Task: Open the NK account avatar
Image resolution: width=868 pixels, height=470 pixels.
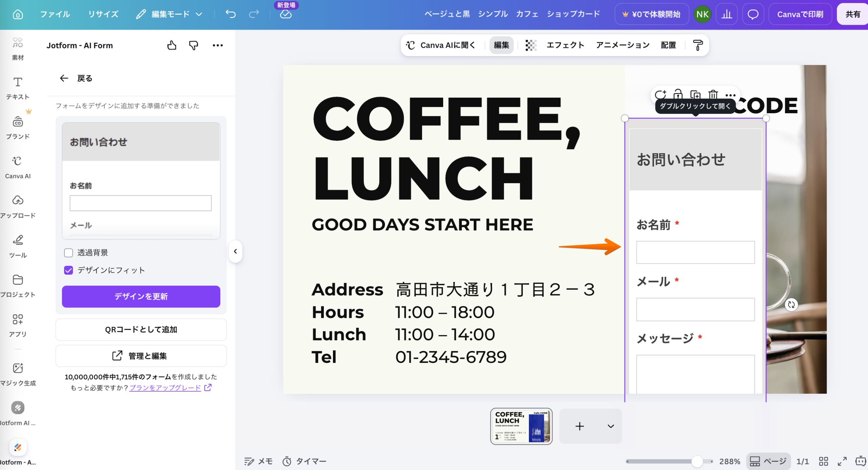Action: pos(702,14)
